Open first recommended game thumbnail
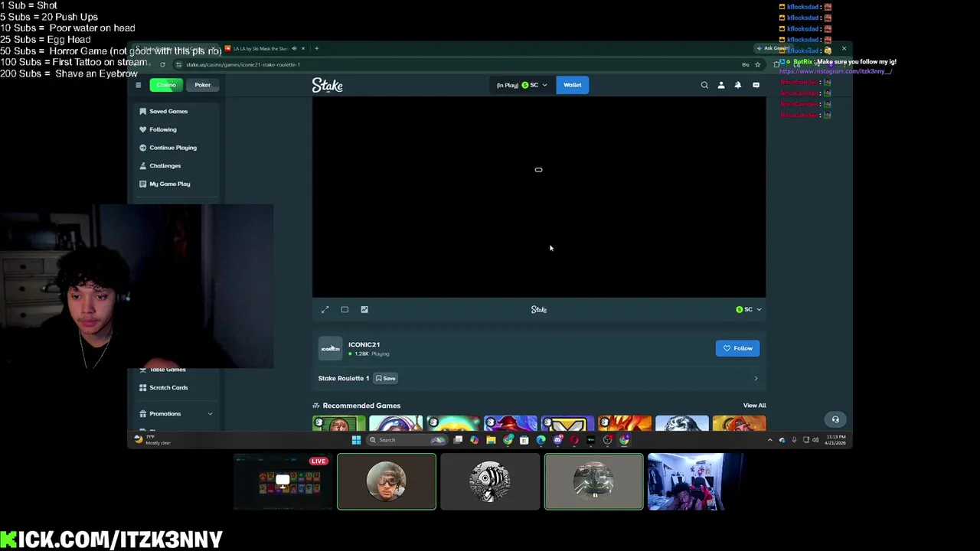Viewport: 980px width, 551px height. (338, 422)
